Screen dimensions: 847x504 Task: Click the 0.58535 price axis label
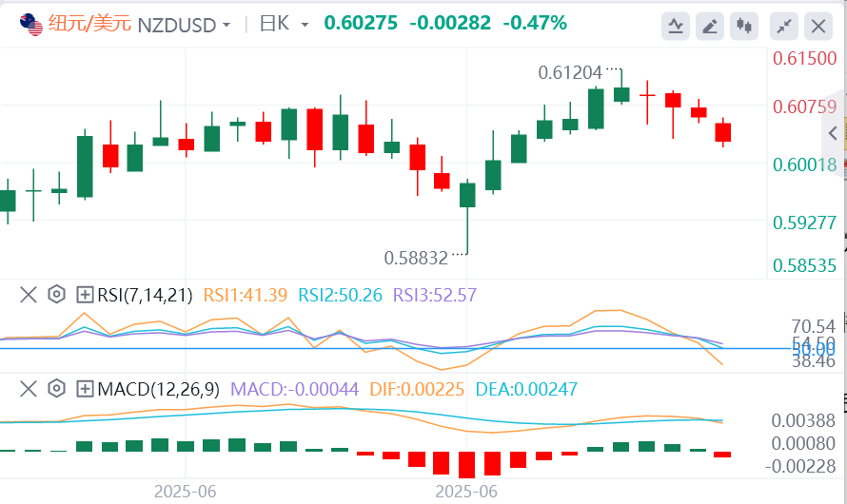[805, 265]
